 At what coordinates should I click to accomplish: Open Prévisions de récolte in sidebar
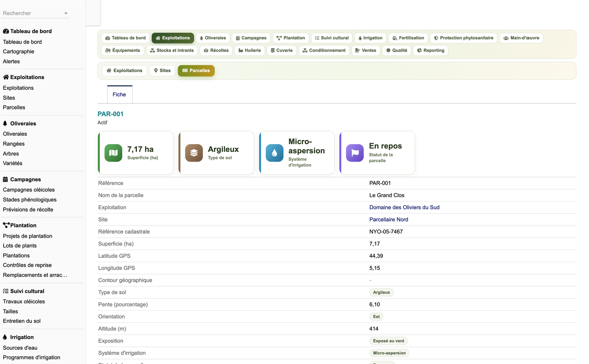28,210
